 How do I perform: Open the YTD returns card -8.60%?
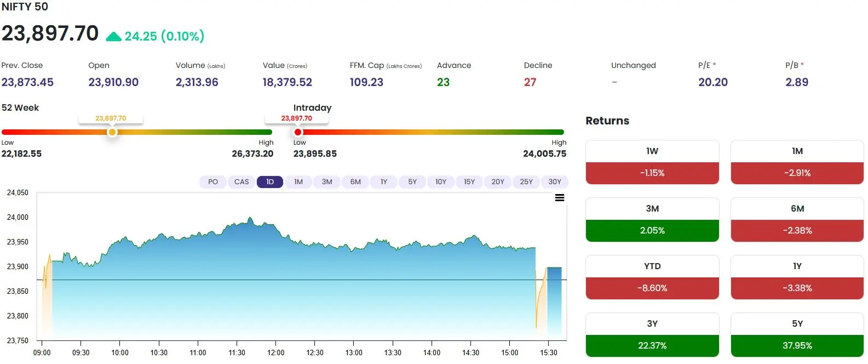652,277
